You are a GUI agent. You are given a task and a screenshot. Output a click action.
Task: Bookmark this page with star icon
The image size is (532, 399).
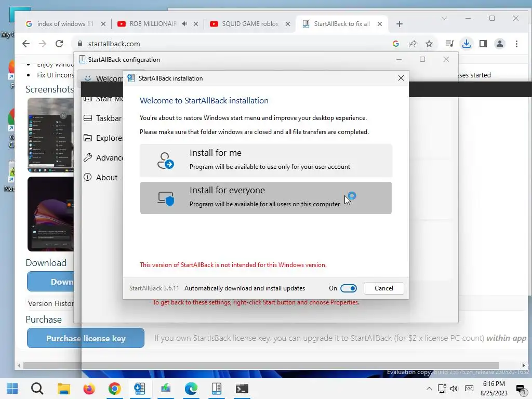pos(429,44)
